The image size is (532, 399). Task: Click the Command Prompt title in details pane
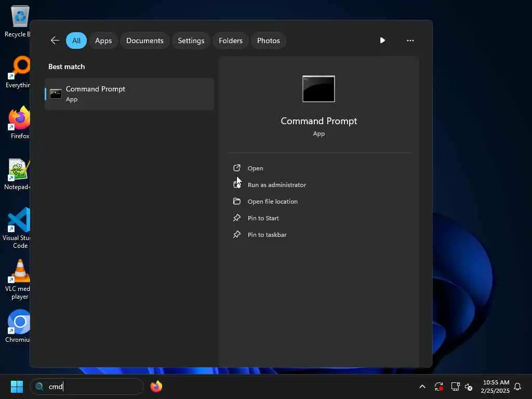tap(319, 121)
